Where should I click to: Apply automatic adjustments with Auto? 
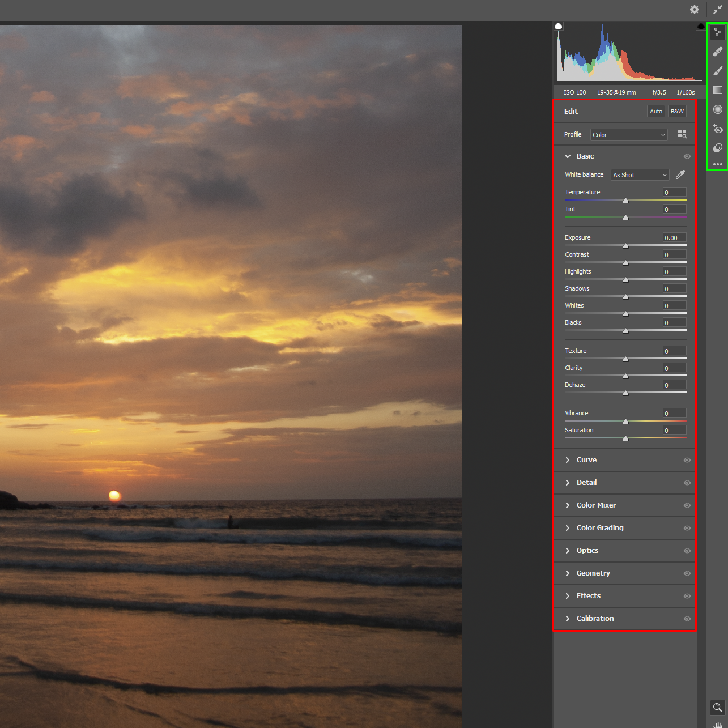(655, 111)
